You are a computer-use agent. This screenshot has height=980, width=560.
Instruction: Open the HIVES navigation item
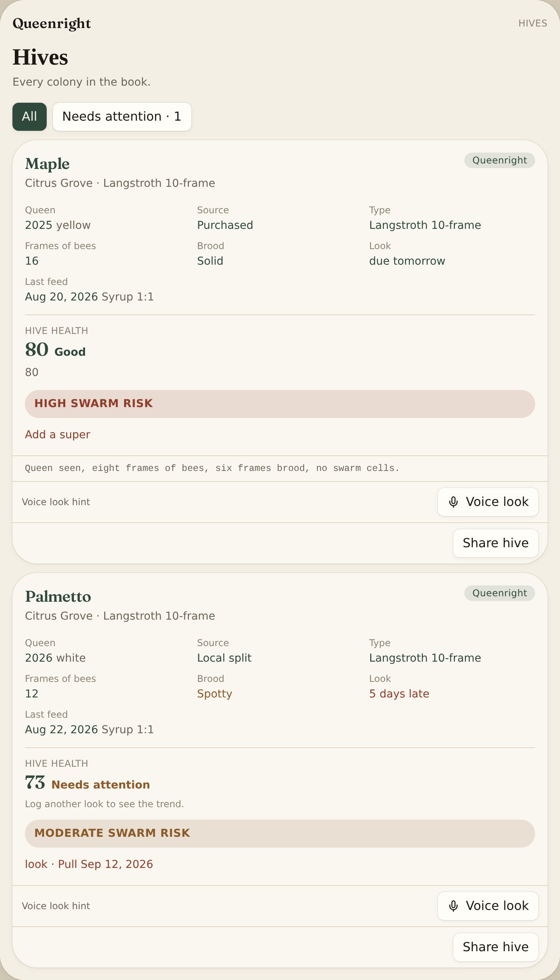532,23
